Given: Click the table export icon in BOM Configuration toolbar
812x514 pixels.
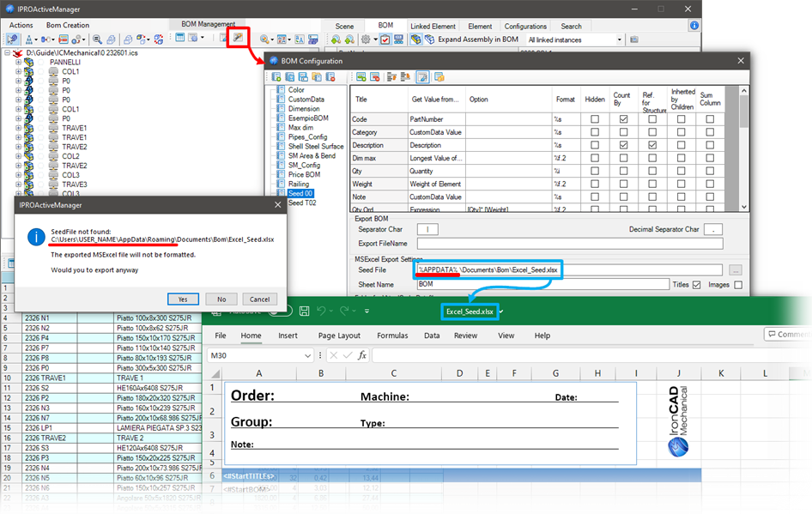Looking at the screenshot, I should pos(439,77).
